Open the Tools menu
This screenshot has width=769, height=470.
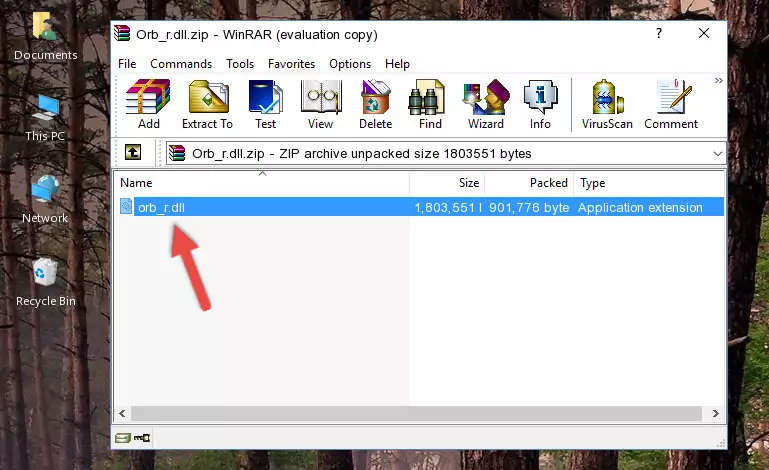click(240, 64)
